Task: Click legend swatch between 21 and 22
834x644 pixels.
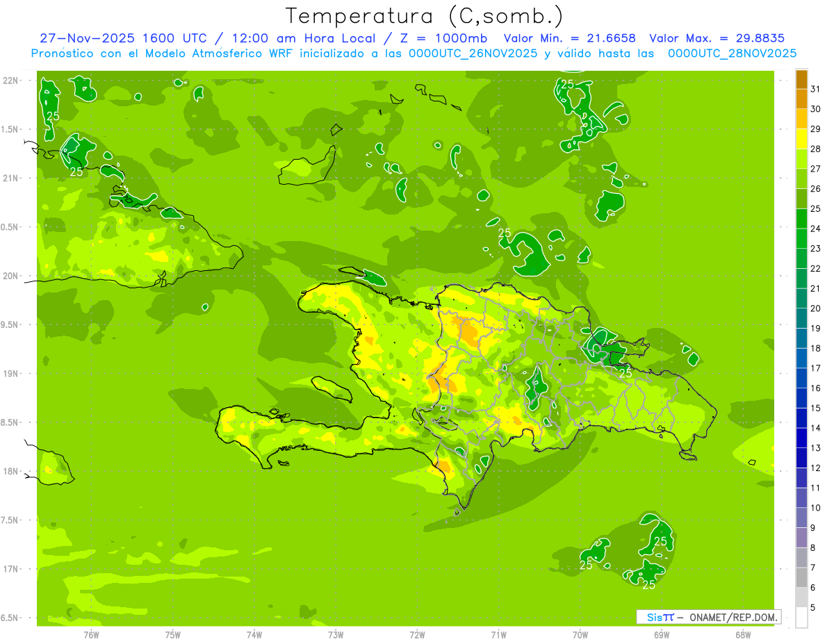Action: point(802,279)
